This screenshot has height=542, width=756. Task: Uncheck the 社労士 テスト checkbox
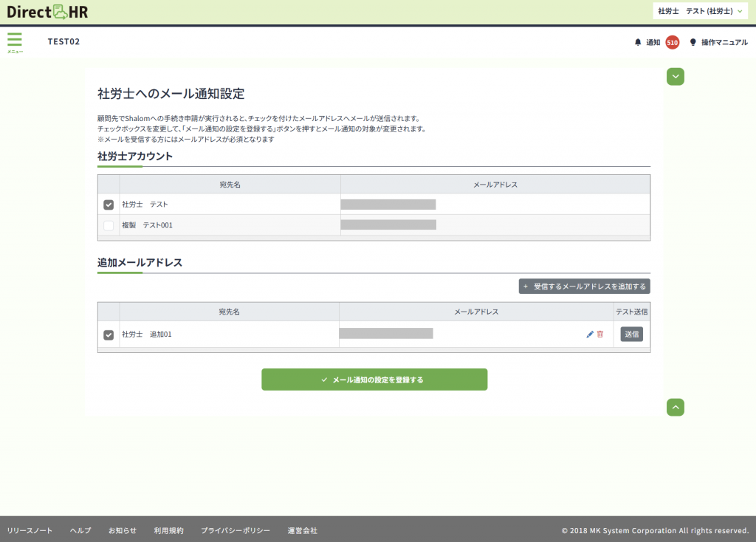[109, 205]
